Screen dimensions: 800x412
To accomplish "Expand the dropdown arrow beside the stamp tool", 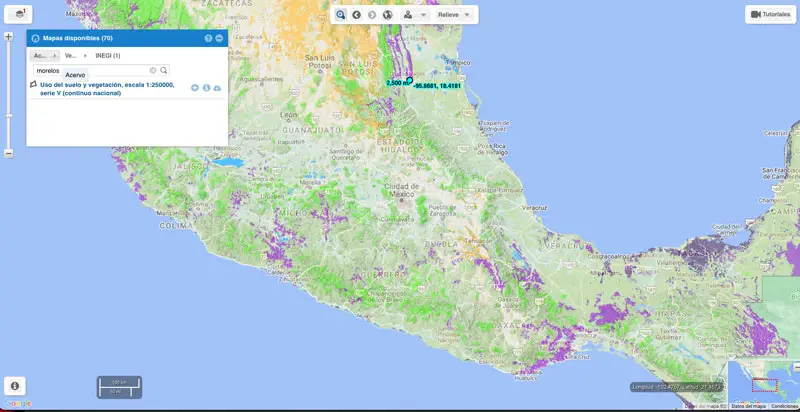I will pyautogui.click(x=423, y=15).
